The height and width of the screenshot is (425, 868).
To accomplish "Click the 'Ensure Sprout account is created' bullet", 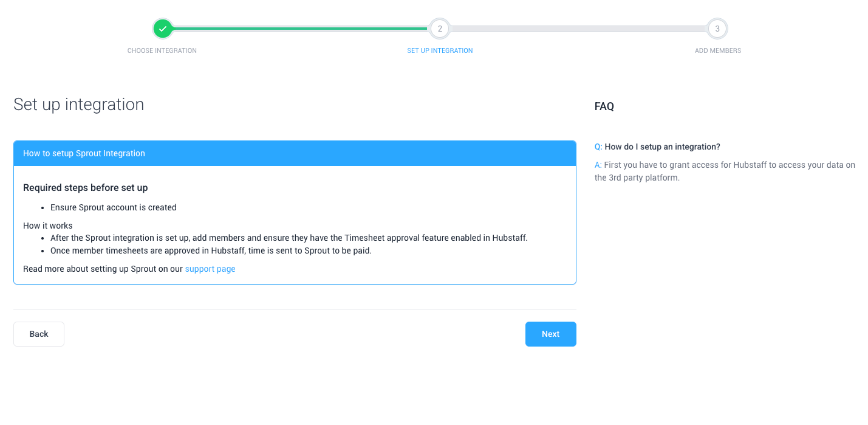I will point(114,207).
